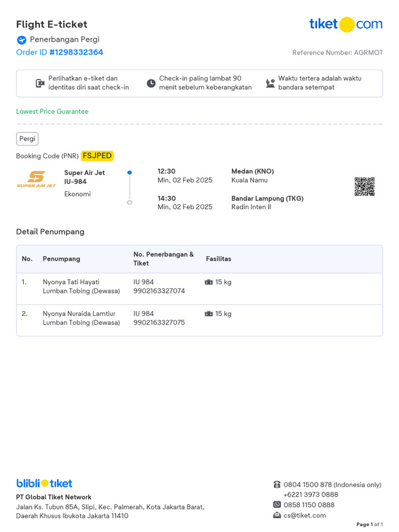
Task: Click the local airport time icon
Action: coord(270,83)
